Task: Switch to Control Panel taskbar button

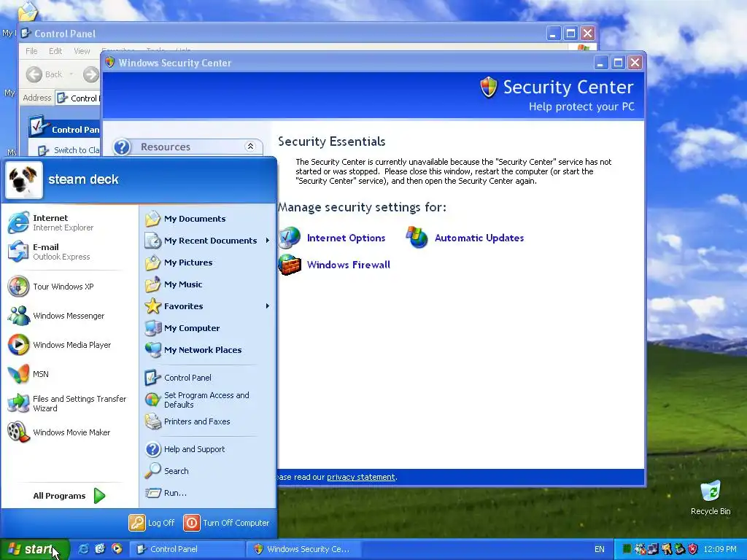Action: [x=187, y=549]
